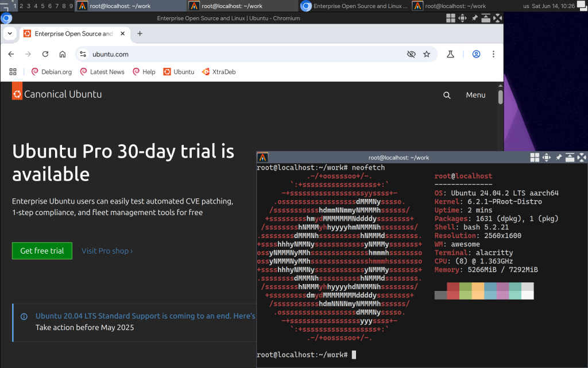Viewport: 588px width, 368px height.
Task: Reload the ubuntu.com page
Action: [x=45, y=54]
